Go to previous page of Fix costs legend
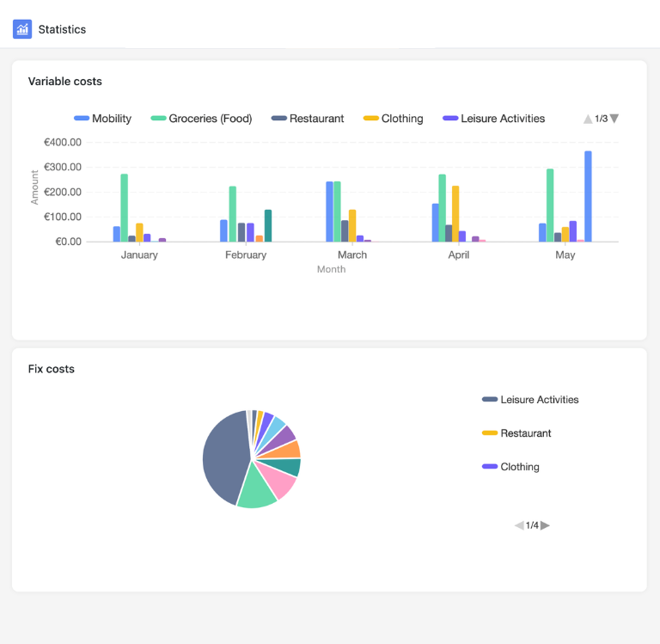The width and height of the screenshot is (660, 644). pyautogui.click(x=519, y=525)
